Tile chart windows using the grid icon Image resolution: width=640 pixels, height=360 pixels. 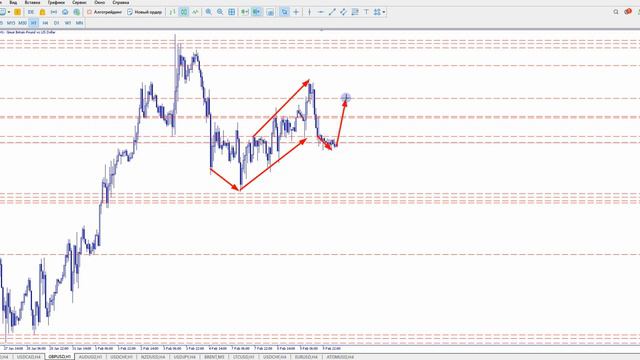(x=231, y=12)
